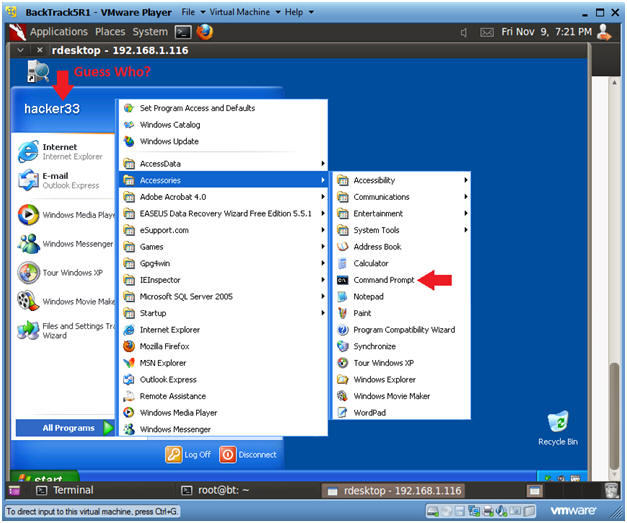Open BackTrack Places menu

pyautogui.click(x=110, y=32)
